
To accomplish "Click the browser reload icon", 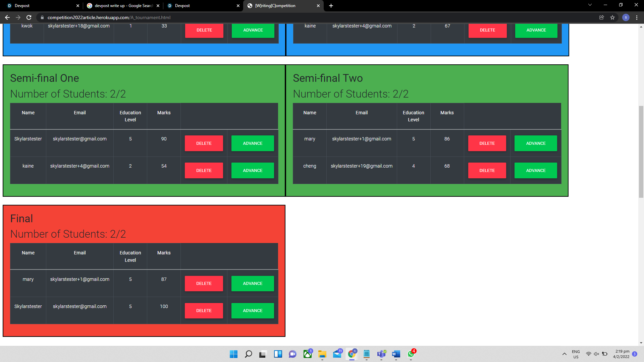I will [x=29, y=17].
